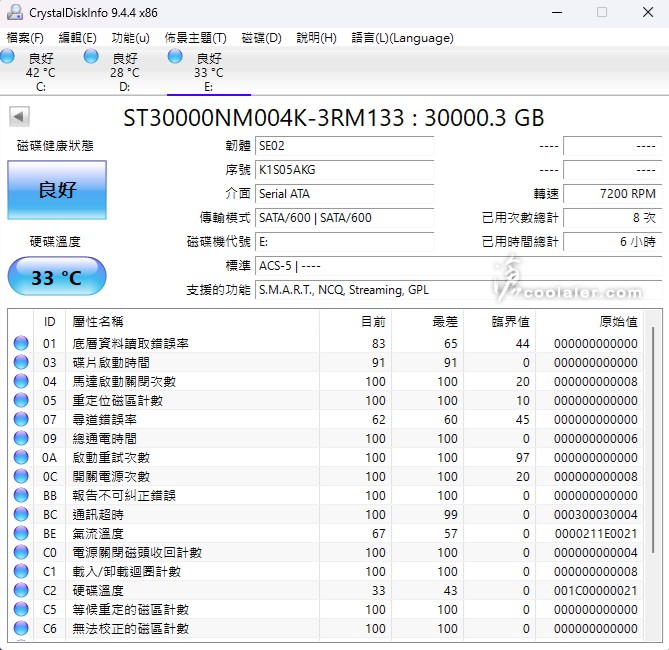Click status orb for attribute 03 row

click(21, 362)
